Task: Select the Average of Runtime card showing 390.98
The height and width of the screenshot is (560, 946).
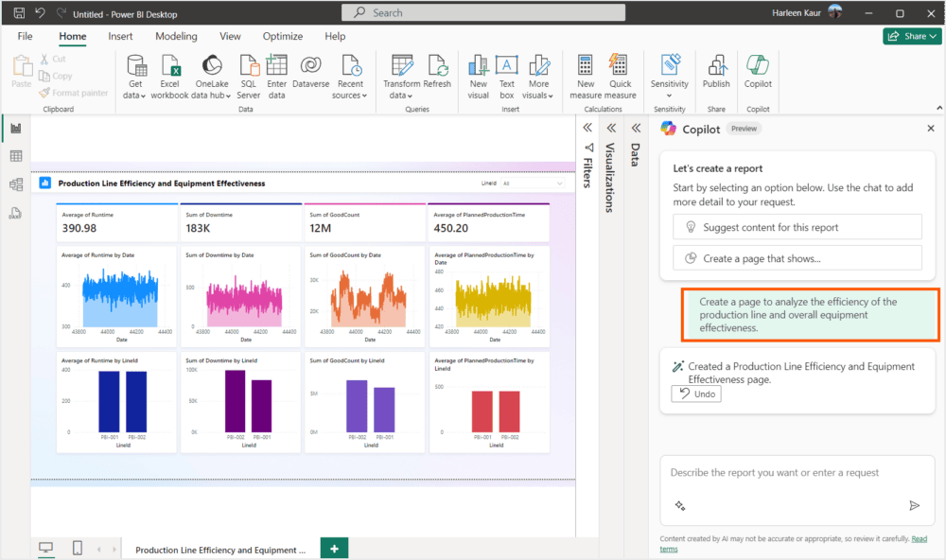Action: 116,222
